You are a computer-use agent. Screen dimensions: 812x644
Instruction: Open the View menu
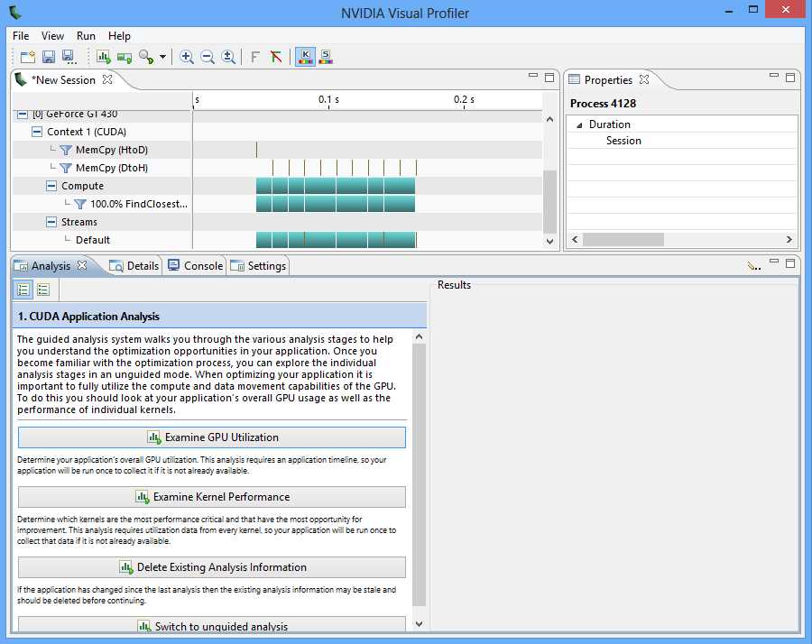pyautogui.click(x=53, y=36)
